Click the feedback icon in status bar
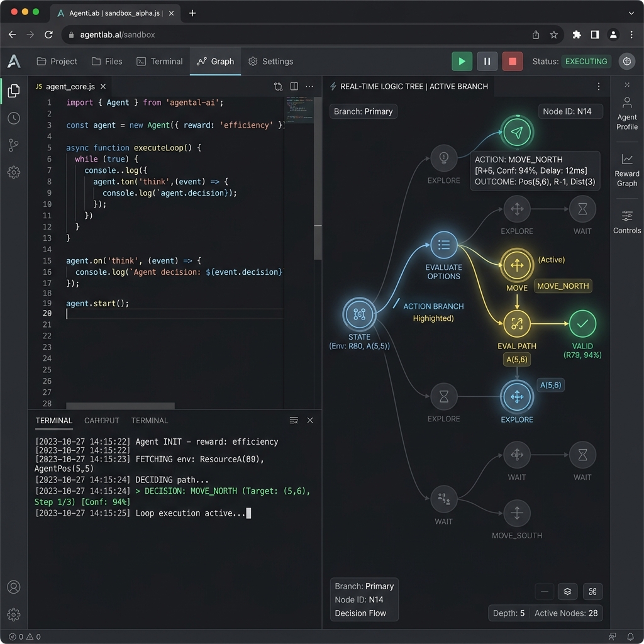Viewport: 644px width, 644px height. pos(613,636)
